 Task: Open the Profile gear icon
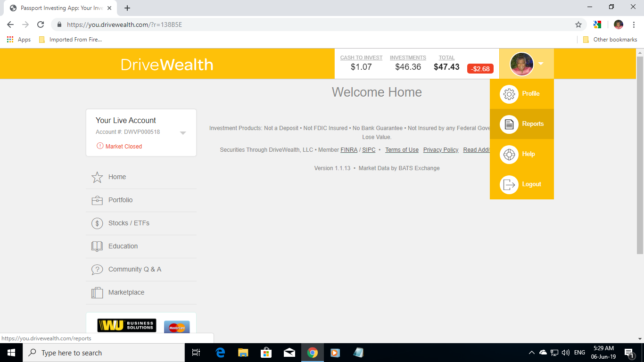click(509, 94)
